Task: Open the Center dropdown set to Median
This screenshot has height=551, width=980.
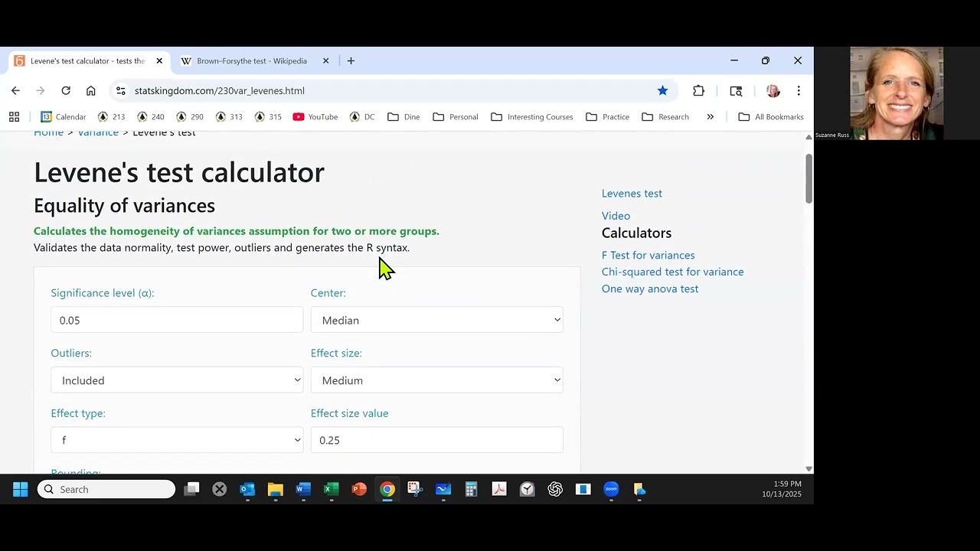Action: click(437, 320)
